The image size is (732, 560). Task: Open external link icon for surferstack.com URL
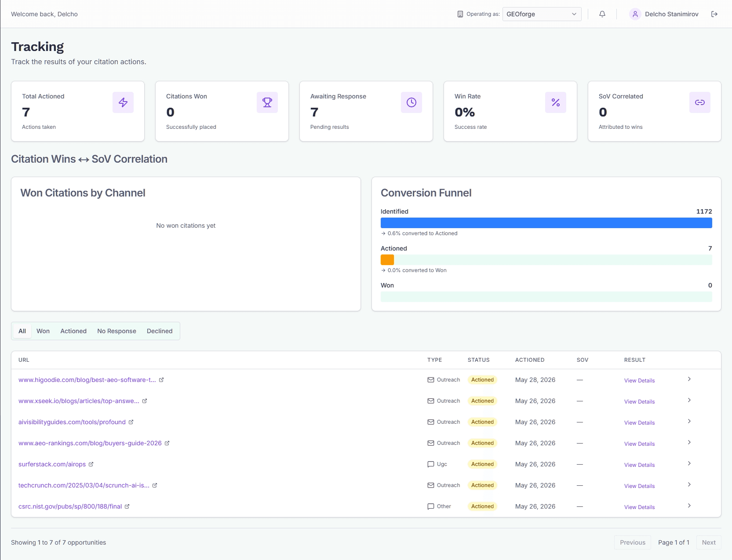(x=91, y=464)
